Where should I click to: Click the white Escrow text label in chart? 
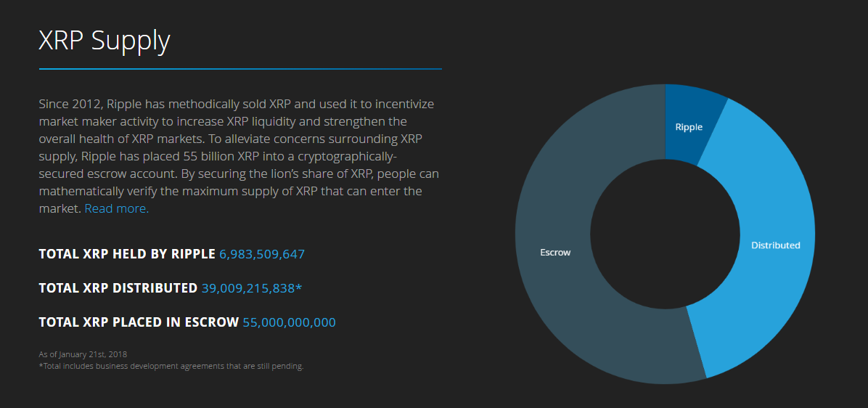(x=555, y=253)
